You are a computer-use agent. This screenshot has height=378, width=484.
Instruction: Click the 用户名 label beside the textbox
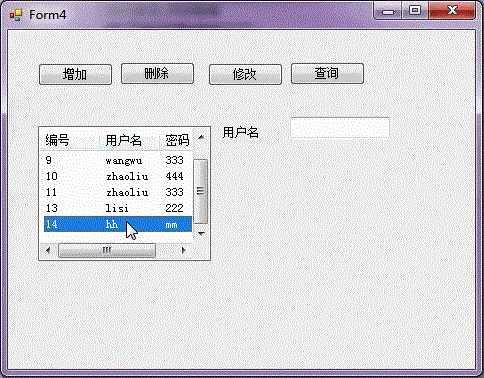[241, 132]
